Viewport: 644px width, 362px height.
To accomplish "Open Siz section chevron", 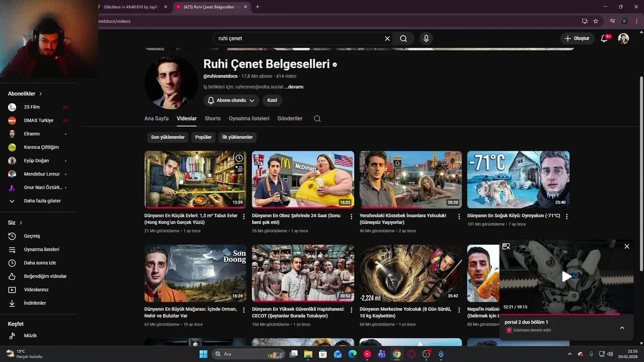I will pos(21,223).
